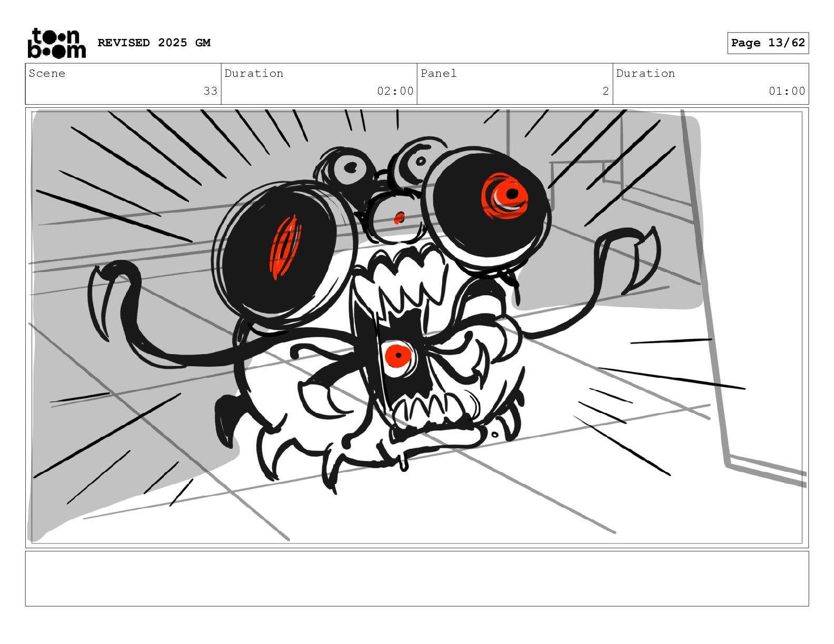834x644 pixels.
Task: Click the scene number '33'
Action: point(211,91)
